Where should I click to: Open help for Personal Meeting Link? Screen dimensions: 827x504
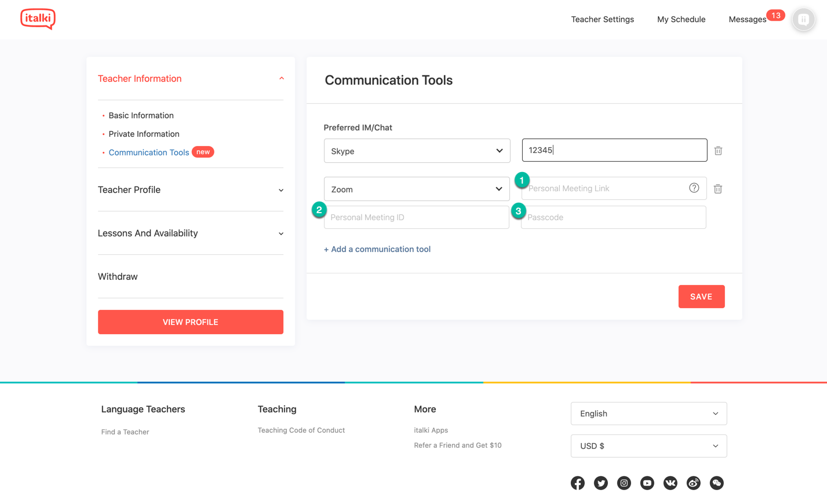pyautogui.click(x=694, y=188)
